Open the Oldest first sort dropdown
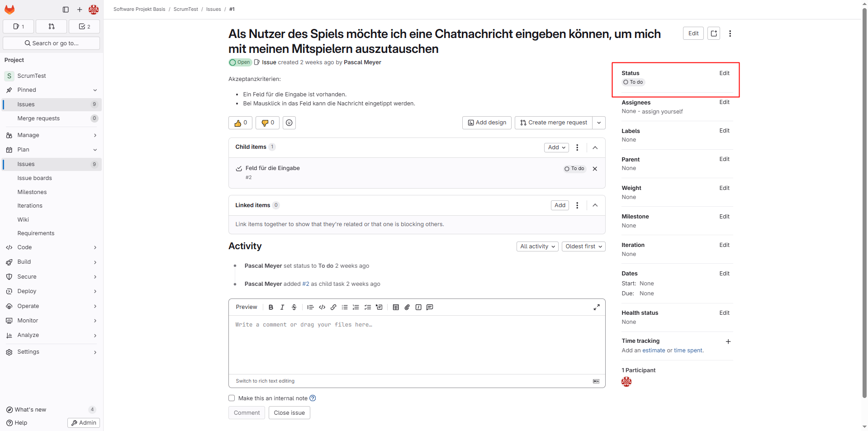The width and height of the screenshot is (868, 431). [583, 246]
